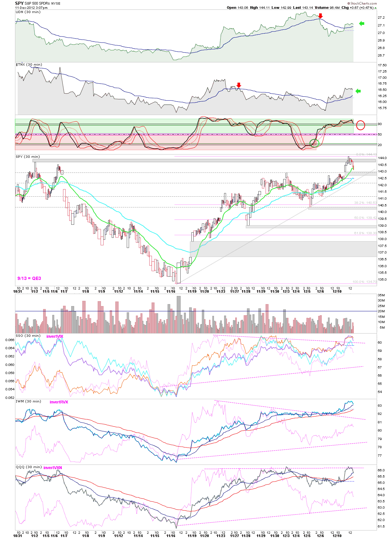Viewport: 392px width, 539px height.
Task: Click the 'IWM (30 min)' panel label
Action: [x=28, y=401]
